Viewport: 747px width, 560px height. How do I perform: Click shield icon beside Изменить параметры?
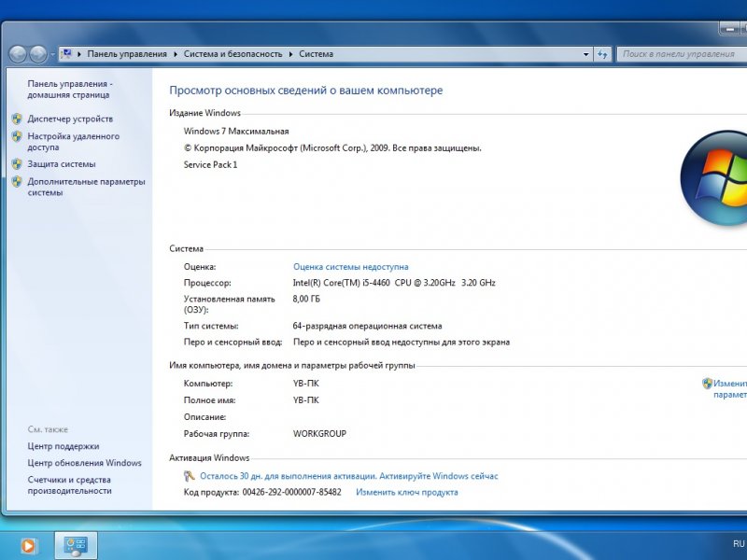tap(708, 384)
